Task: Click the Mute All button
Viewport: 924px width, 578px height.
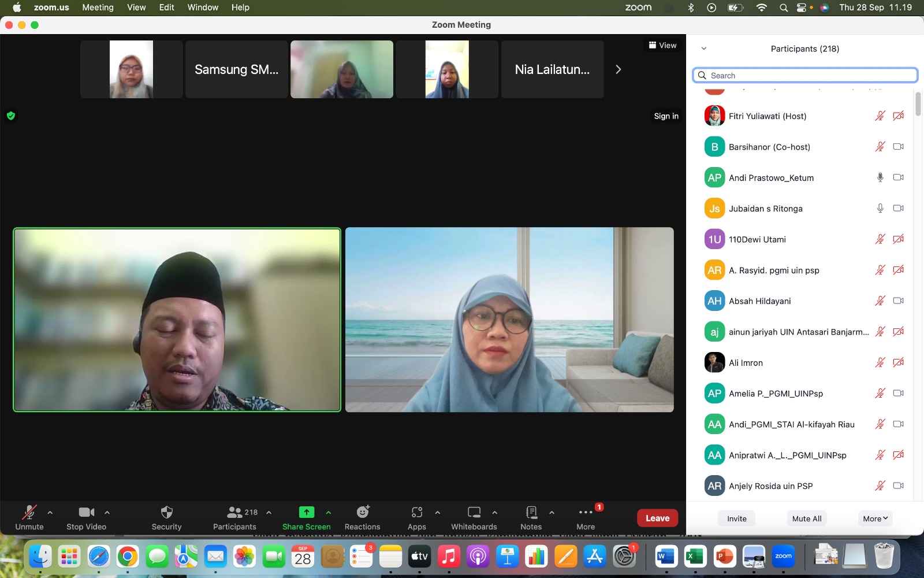Action: tap(807, 518)
